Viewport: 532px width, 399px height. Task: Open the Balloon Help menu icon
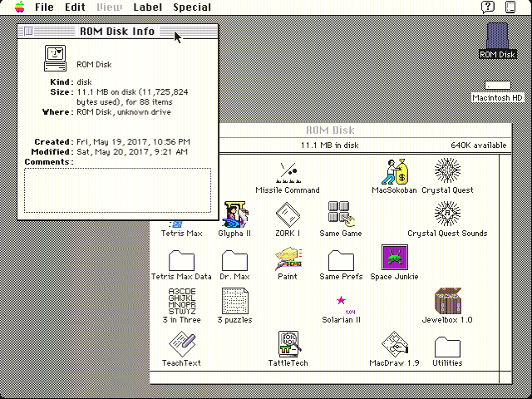point(488,7)
